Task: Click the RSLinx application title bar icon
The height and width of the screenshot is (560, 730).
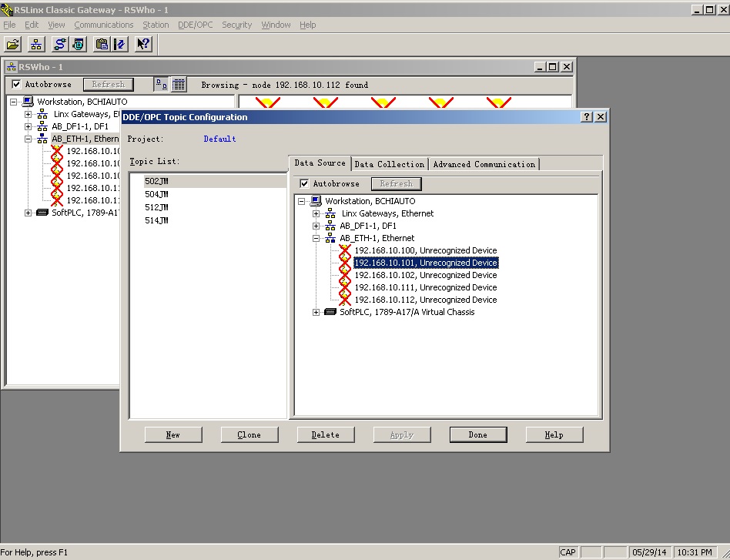Action: coord(6,10)
